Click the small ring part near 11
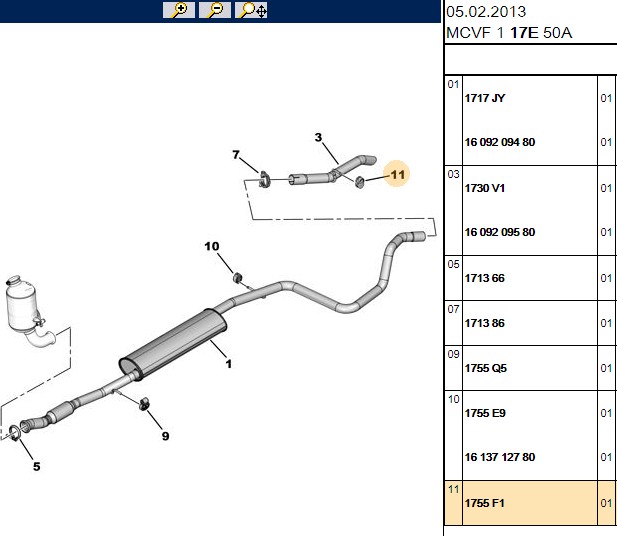The width and height of the screenshot is (617, 536). 359,182
